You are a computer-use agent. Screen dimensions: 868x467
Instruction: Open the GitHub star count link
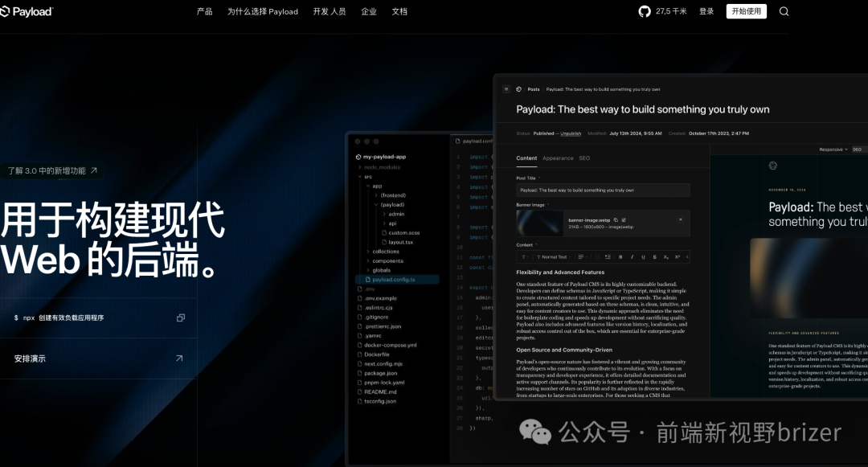click(662, 11)
